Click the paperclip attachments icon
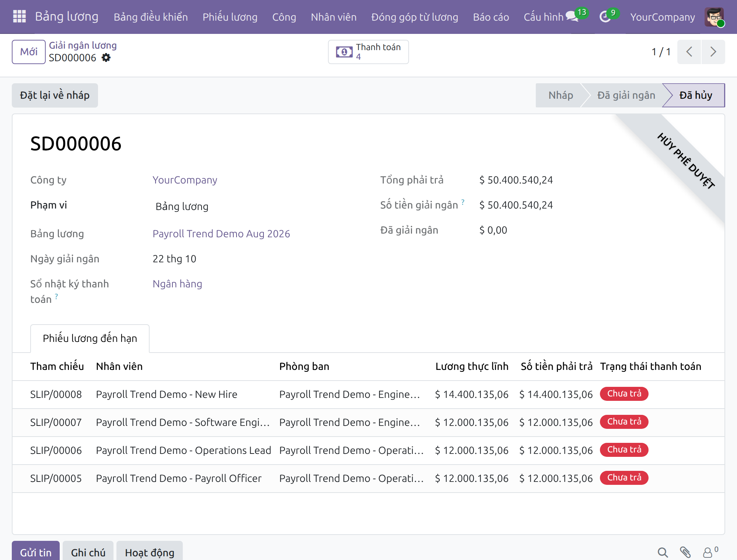 tap(685, 552)
